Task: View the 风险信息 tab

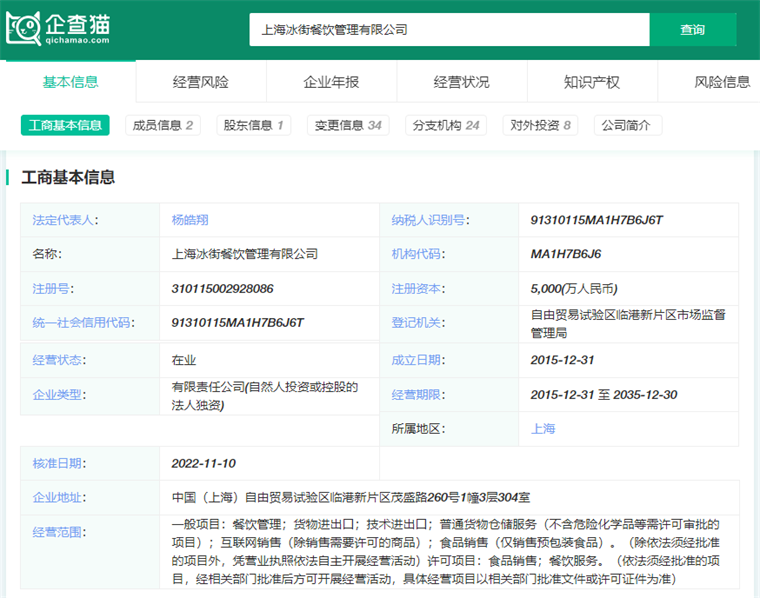Action: 722,82
